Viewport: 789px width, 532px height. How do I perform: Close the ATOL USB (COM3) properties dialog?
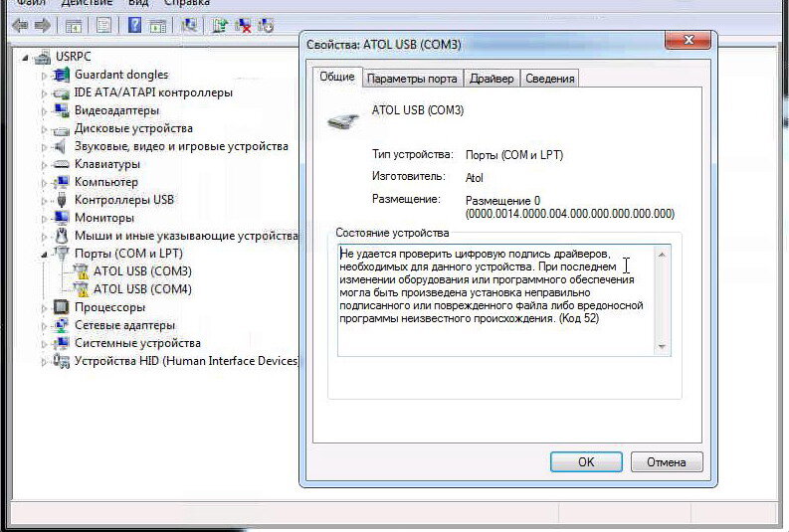(689, 40)
